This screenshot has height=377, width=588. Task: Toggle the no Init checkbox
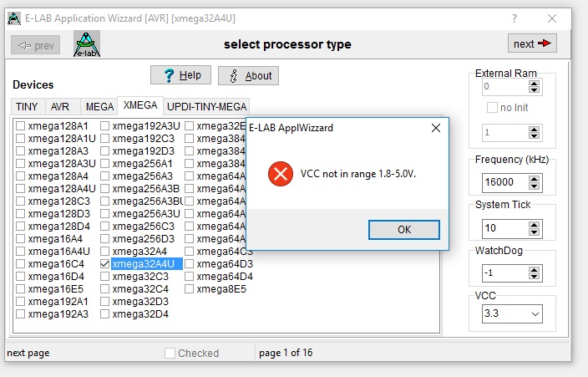coord(492,107)
